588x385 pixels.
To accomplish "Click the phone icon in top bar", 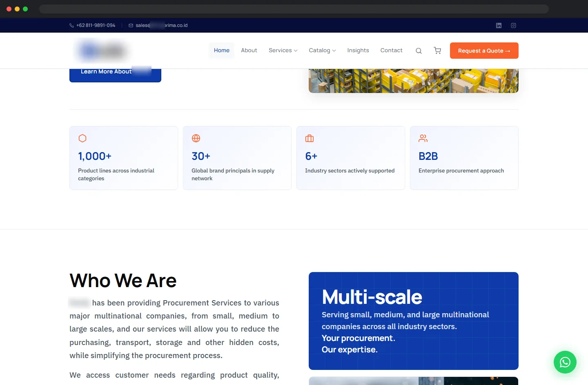I will click(72, 25).
